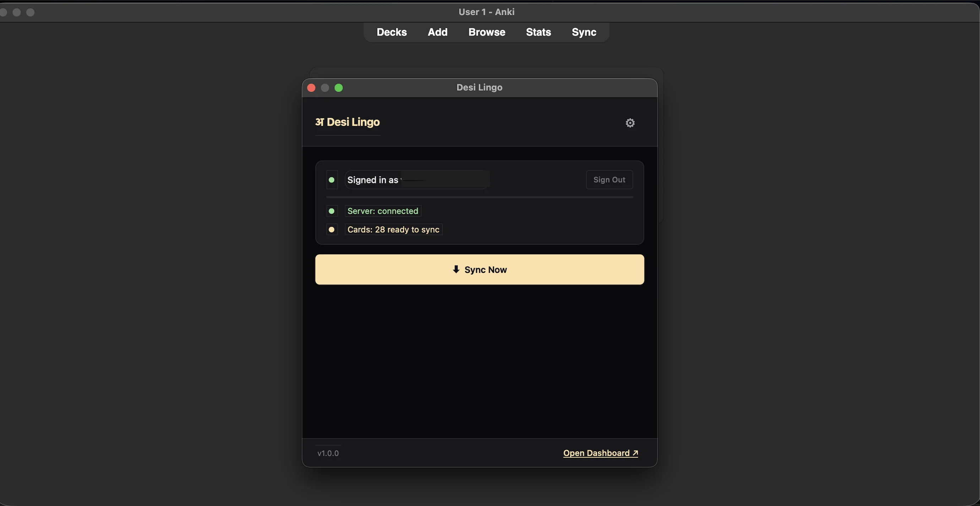Image resolution: width=980 pixels, height=506 pixels.
Task: Sign out of the Desi Lingo account
Action: pos(609,180)
